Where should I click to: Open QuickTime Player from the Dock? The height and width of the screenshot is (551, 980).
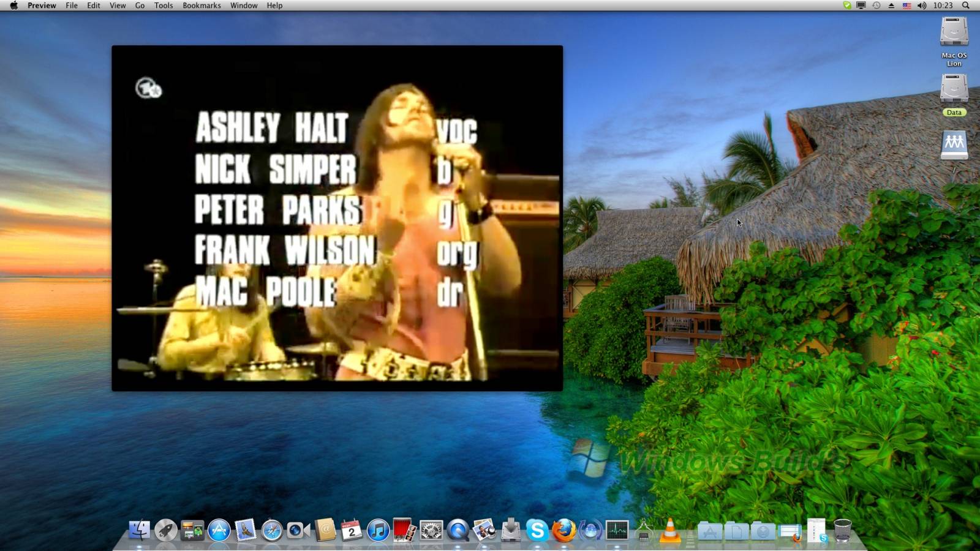pyautogui.click(x=458, y=530)
